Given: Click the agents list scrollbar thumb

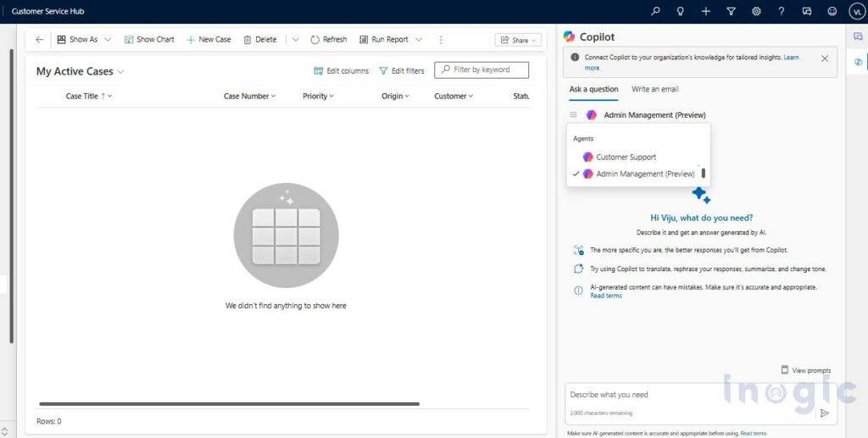Looking at the screenshot, I should tap(704, 173).
